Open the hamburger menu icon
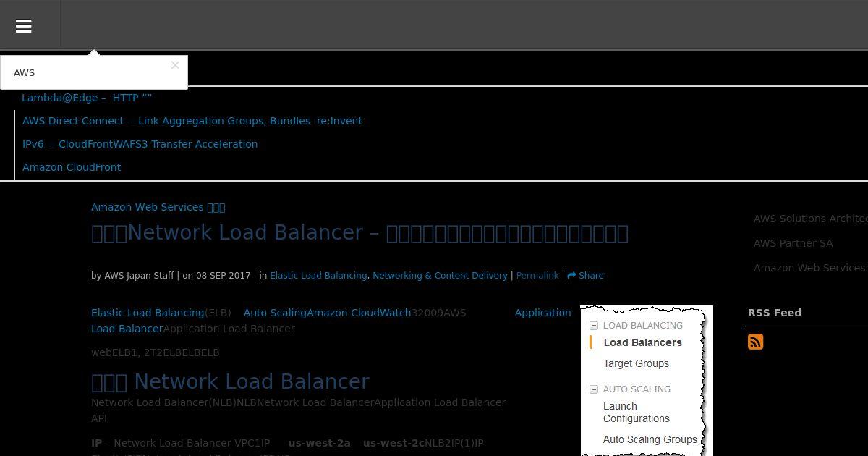868x456 pixels. point(23,26)
